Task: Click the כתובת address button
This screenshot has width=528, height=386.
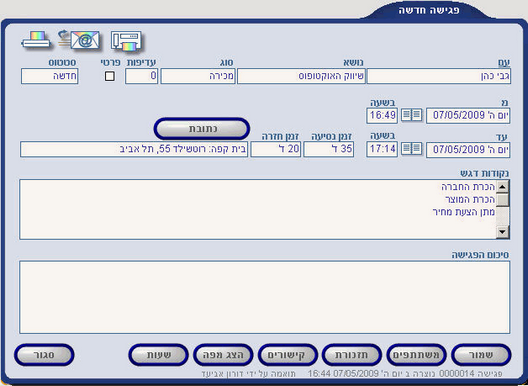Action: tap(202, 129)
